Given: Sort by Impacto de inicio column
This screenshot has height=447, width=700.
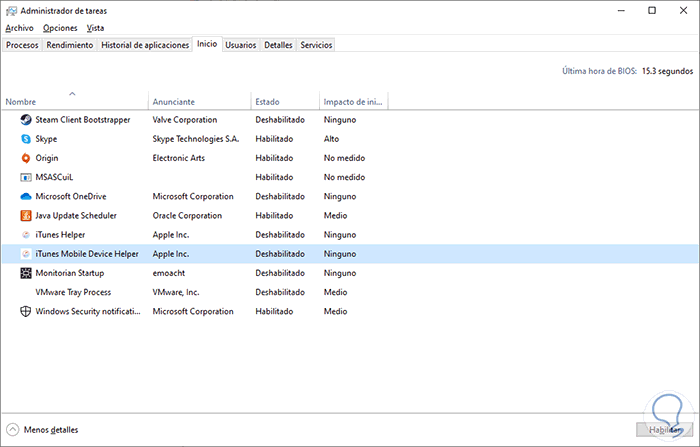Looking at the screenshot, I should [x=352, y=102].
